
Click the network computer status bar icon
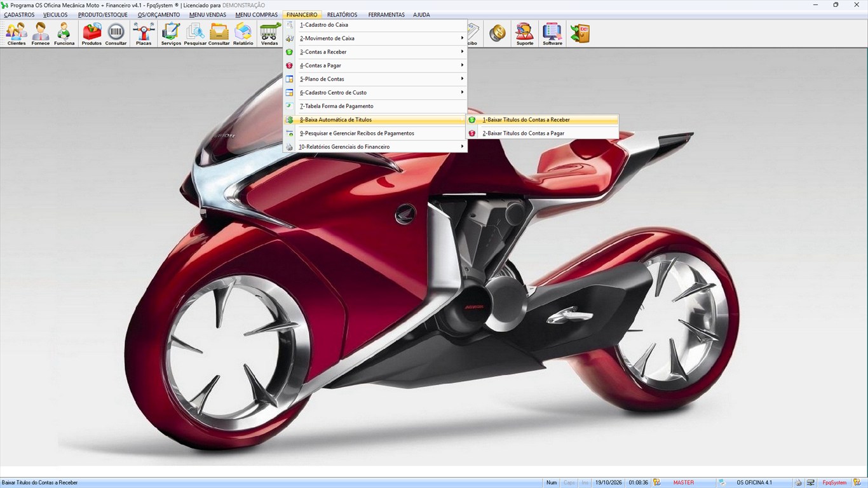(x=810, y=483)
